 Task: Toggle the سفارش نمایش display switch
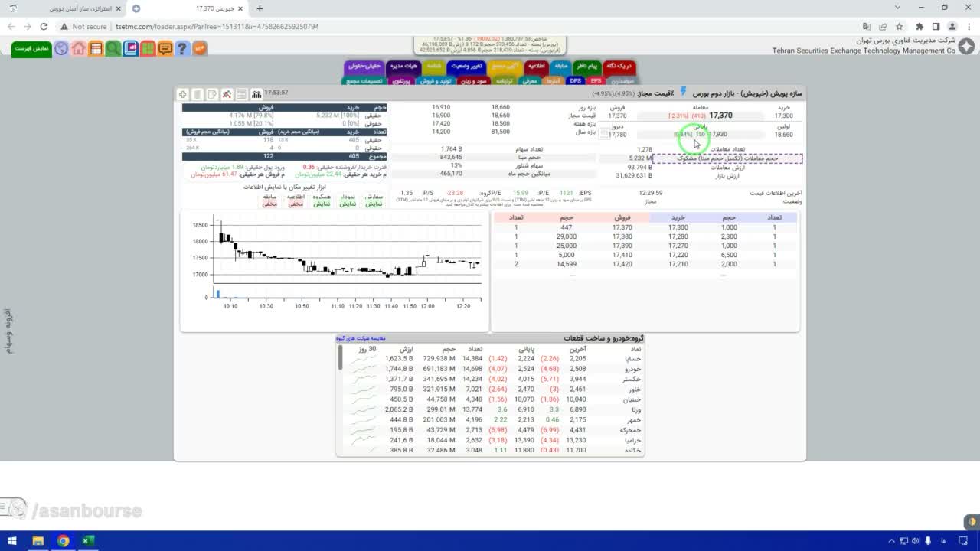(x=374, y=201)
